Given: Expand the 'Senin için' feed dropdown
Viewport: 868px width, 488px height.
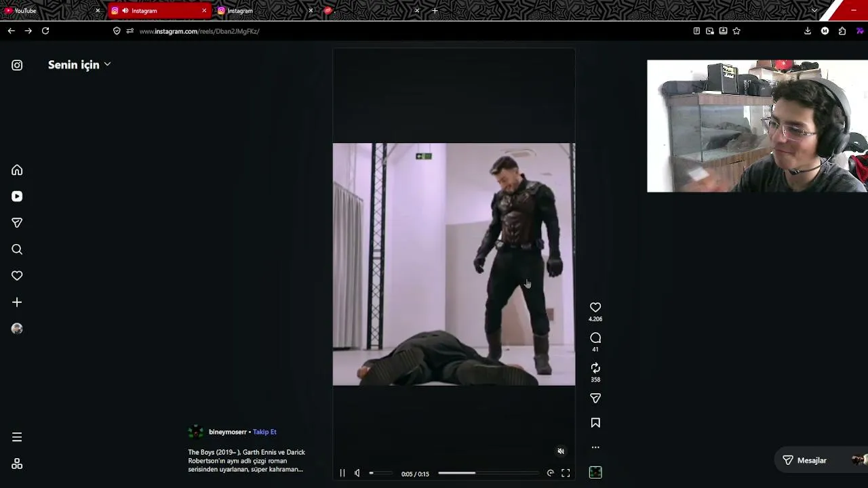Looking at the screenshot, I should (79, 65).
